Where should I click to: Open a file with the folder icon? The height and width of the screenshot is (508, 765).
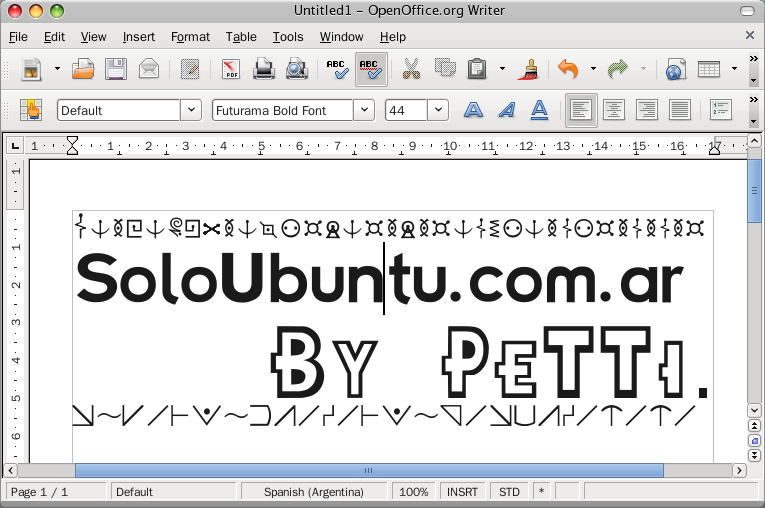coord(83,69)
